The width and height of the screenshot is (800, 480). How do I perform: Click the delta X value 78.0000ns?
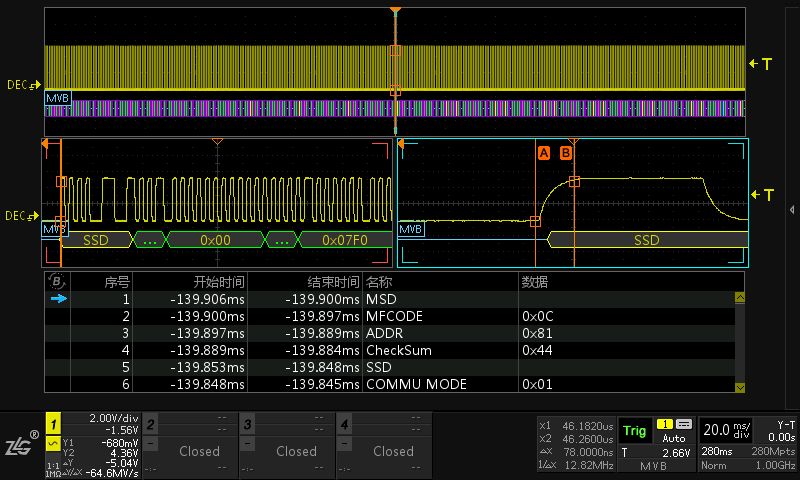point(589,452)
